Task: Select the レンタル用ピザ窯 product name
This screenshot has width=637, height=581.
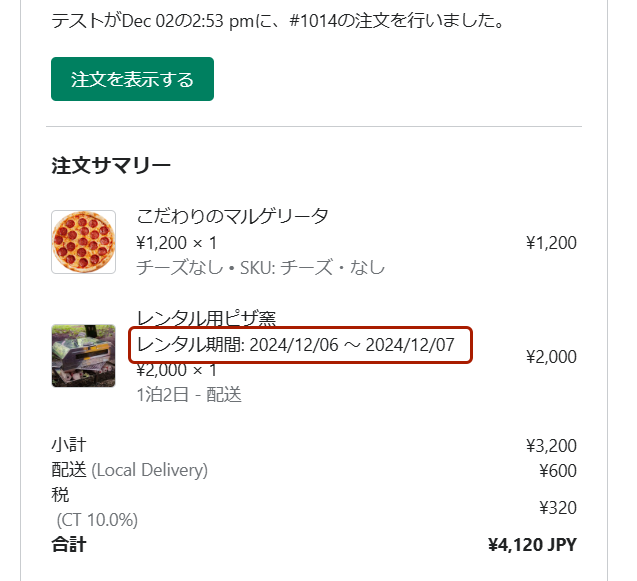Action: pyautogui.click(x=206, y=319)
